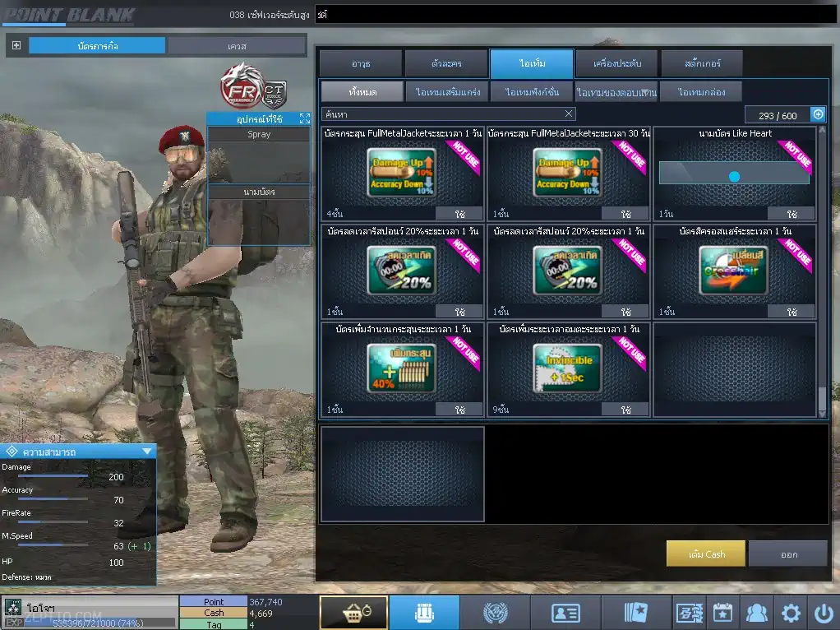Viewport: 840px width, 630px height.
Task: Click the เติม Cash button
Action: pyautogui.click(x=706, y=554)
